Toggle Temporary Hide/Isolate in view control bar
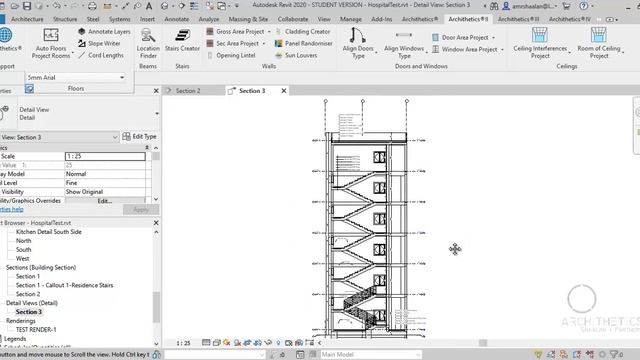This screenshot has width=640, height=360. pos(268,343)
